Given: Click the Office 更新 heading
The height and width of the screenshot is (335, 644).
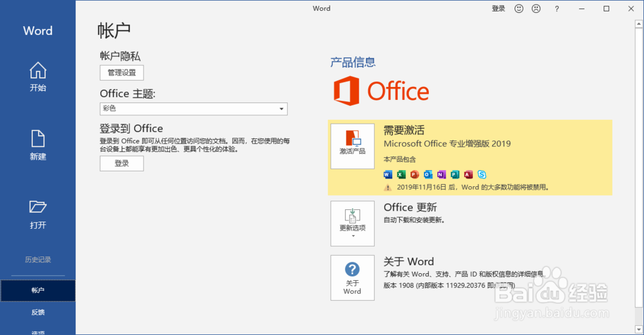Looking at the screenshot, I should (410, 207).
